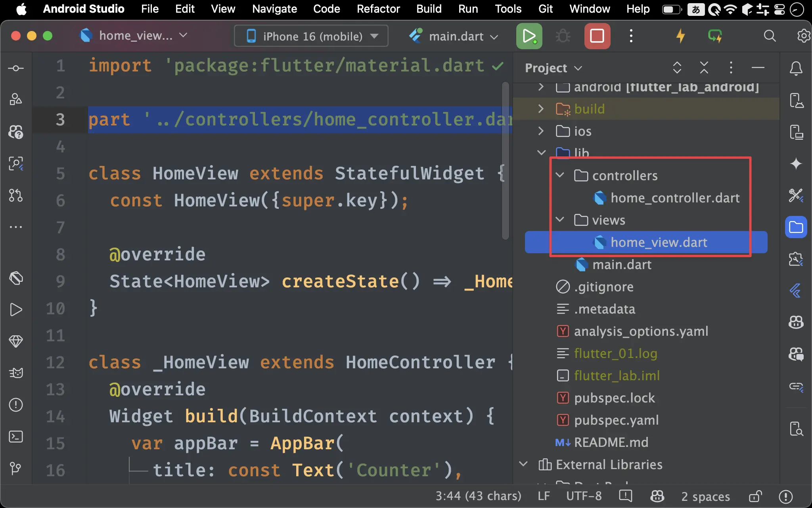
Task: Open the Navigate menu
Action: 274,9
